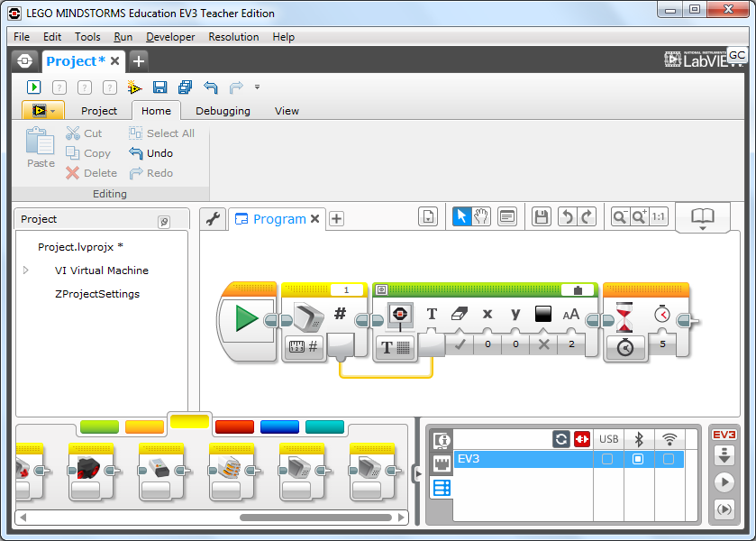Switch to the Project ribbon tab
The image size is (756, 541).
click(x=99, y=111)
